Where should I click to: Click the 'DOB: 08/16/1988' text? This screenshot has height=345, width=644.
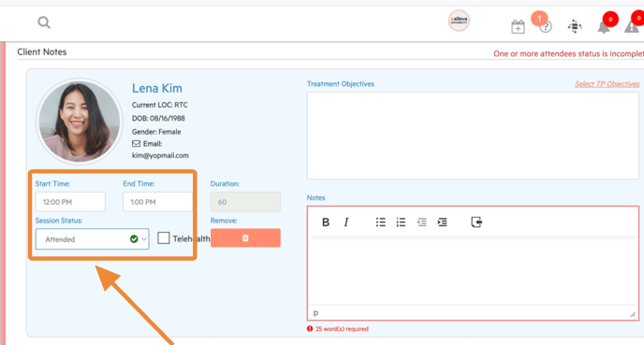(x=158, y=118)
